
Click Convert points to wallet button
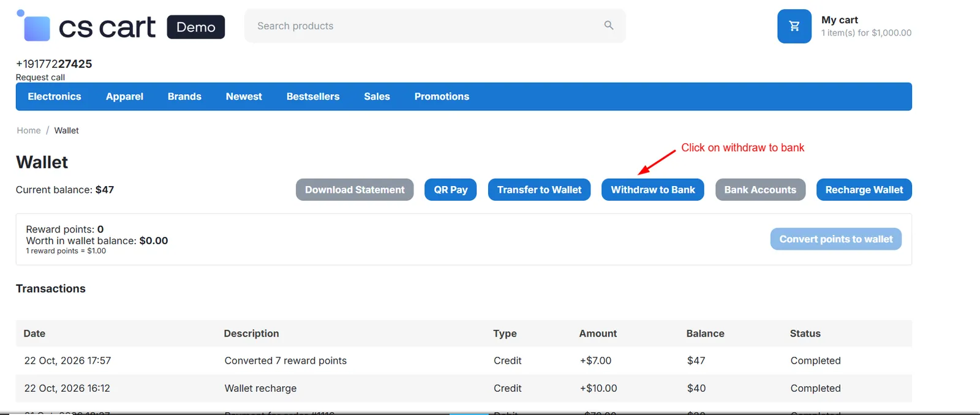836,239
